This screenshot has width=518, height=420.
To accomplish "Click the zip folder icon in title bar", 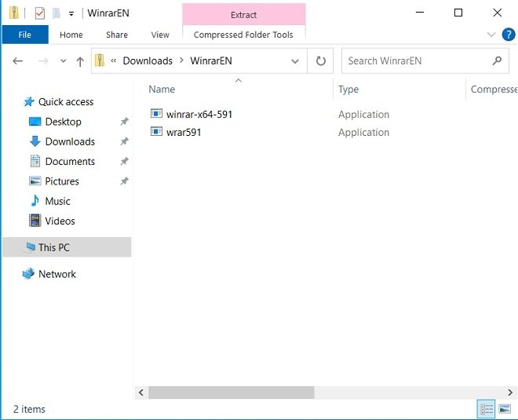I will tap(14, 13).
